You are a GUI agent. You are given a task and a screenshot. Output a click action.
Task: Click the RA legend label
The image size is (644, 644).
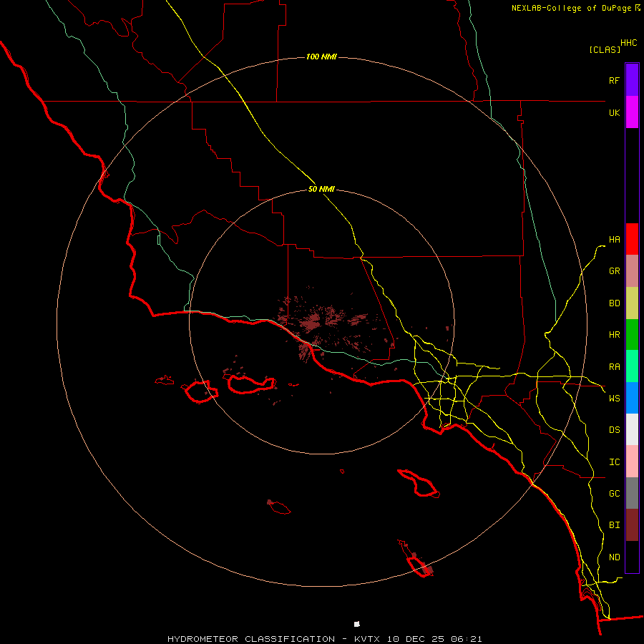coord(614,367)
